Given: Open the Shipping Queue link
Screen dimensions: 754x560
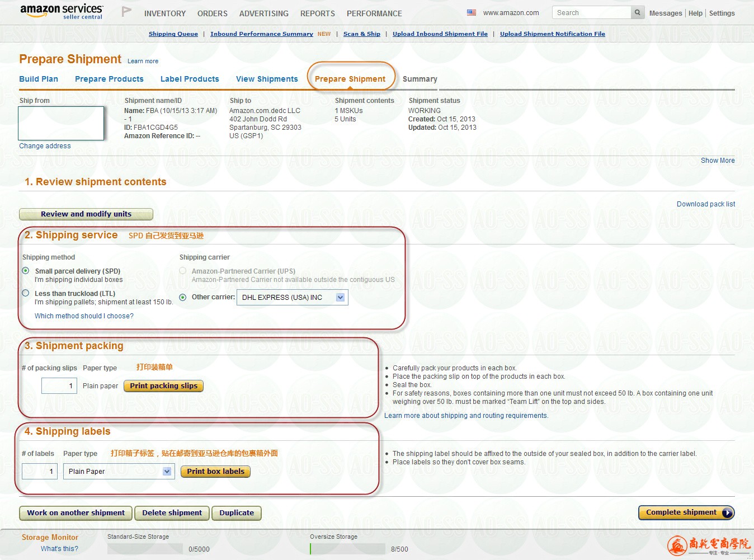Looking at the screenshot, I should point(173,34).
